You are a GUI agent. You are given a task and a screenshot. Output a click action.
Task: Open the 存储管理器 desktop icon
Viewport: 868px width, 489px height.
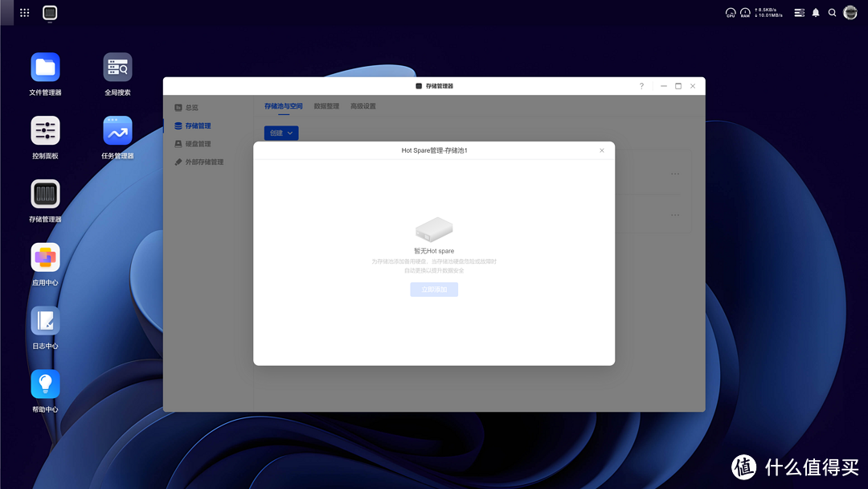[45, 195]
